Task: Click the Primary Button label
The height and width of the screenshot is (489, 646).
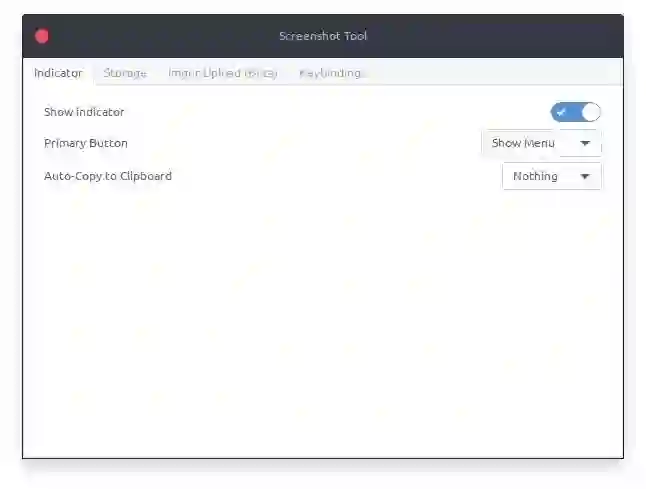Action: (86, 143)
